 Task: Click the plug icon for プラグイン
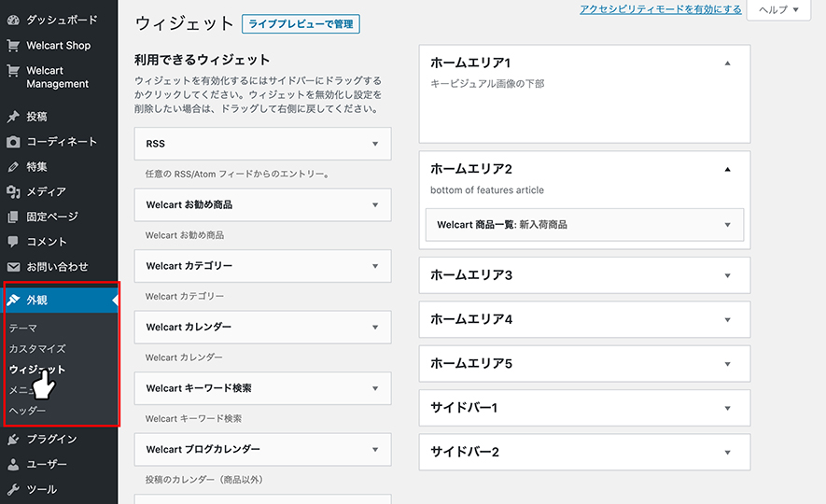(x=13, y=440)
